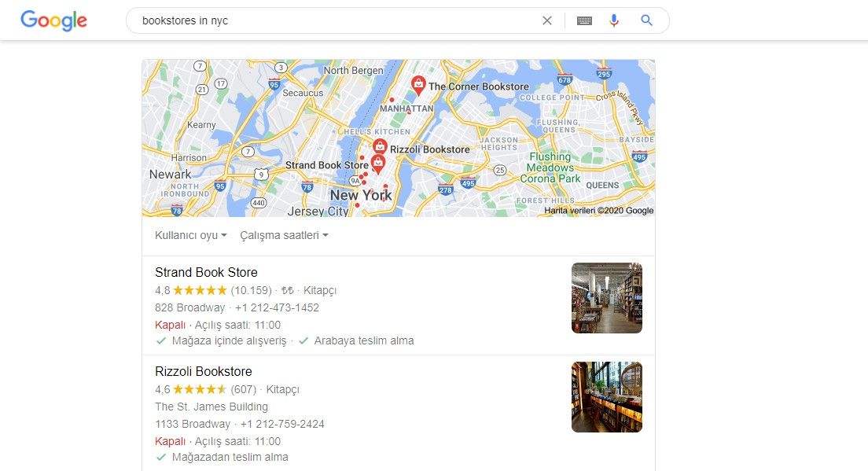Open the Strand Book Store listing title
This screenshot has width=868, height=471.
(x=206, y=272)
